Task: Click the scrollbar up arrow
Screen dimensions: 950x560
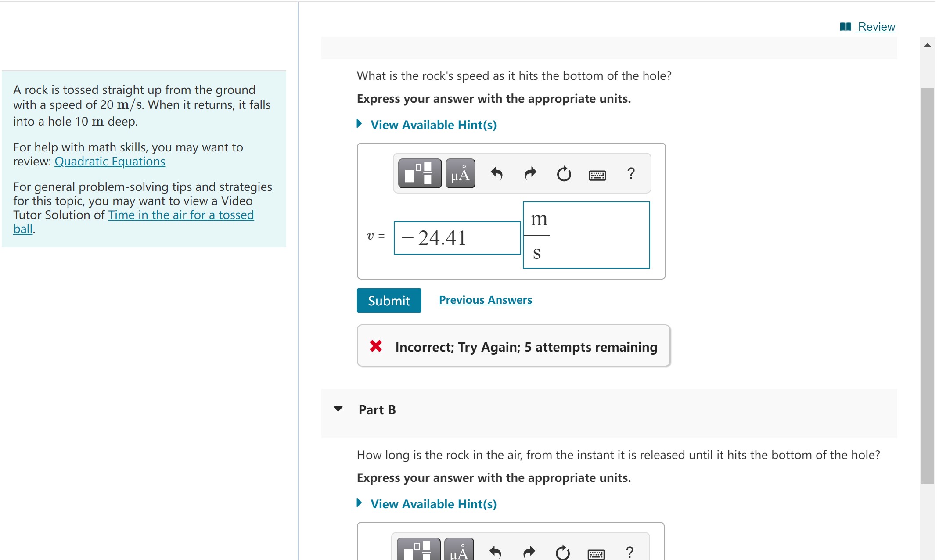Action: point(927,45)
